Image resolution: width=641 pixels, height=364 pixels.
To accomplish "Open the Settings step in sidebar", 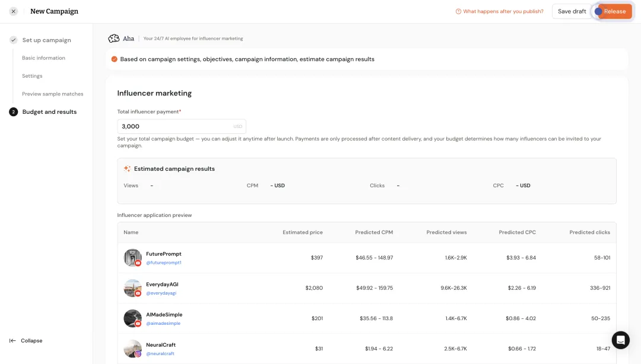I will 32,76.
